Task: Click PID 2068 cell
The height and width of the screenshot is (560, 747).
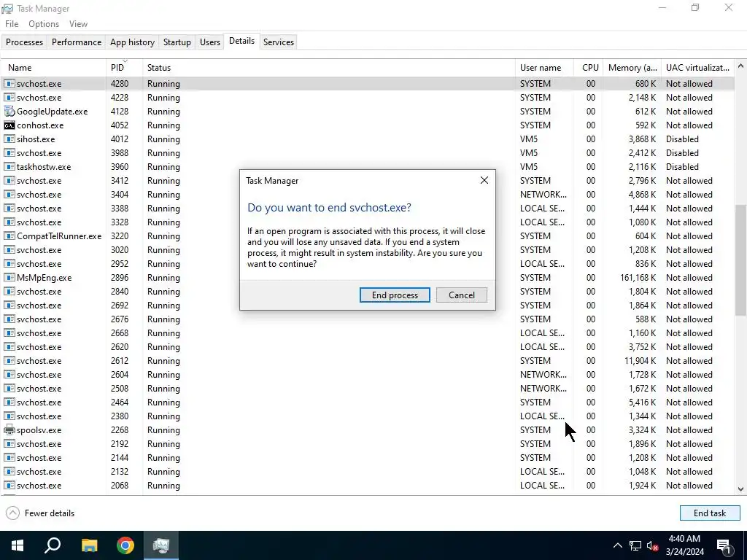Action: (x=120, y=485)
